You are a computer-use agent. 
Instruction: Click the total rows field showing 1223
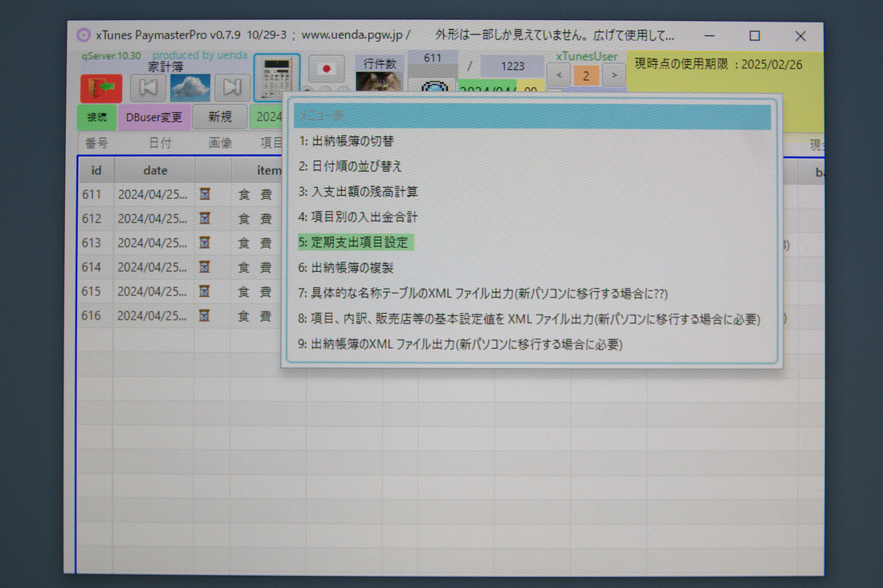(x=512, y=67)
